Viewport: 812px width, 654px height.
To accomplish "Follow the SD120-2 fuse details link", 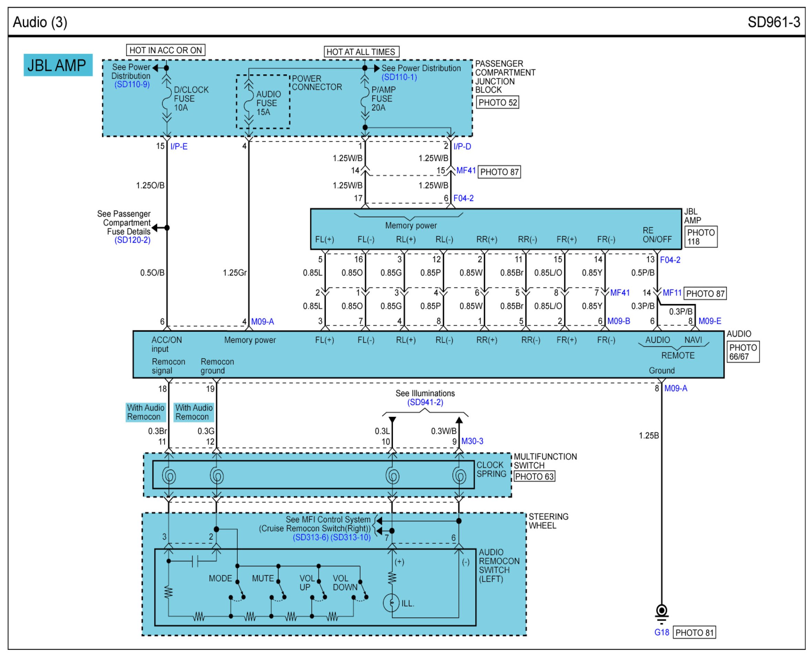I will [x=132, y=240].
